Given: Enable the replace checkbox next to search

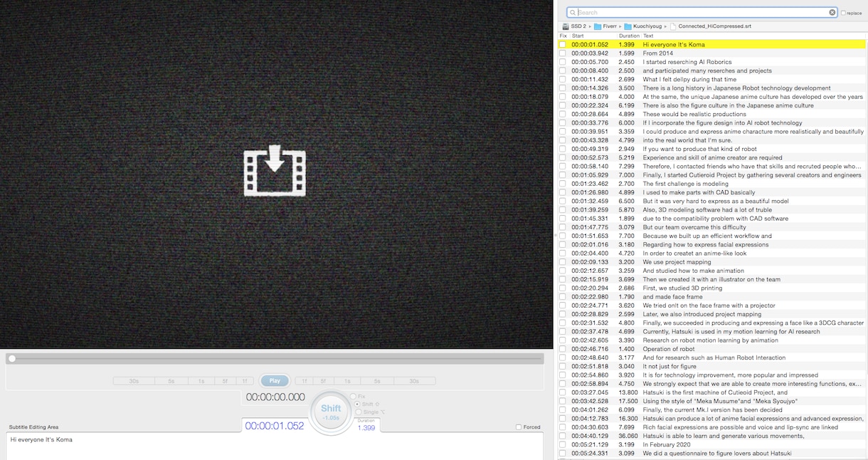Looking at the screenshot, I should [844, 13].
